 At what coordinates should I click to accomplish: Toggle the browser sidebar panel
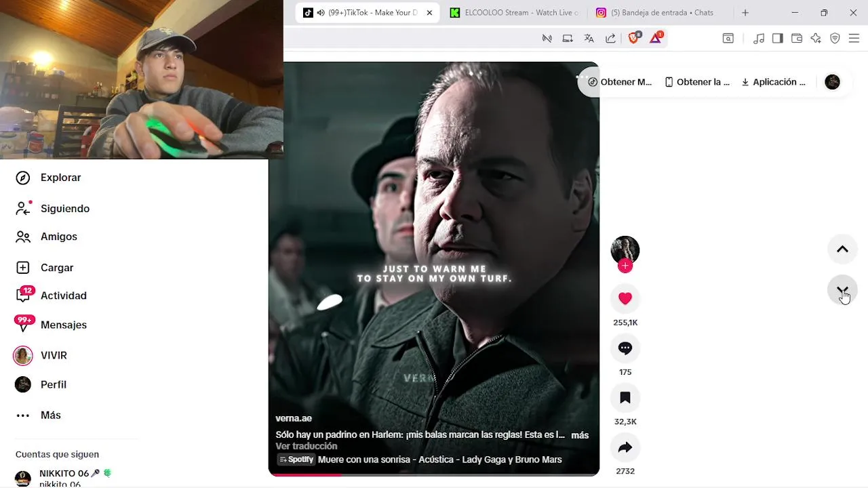[x=778, y=39]
